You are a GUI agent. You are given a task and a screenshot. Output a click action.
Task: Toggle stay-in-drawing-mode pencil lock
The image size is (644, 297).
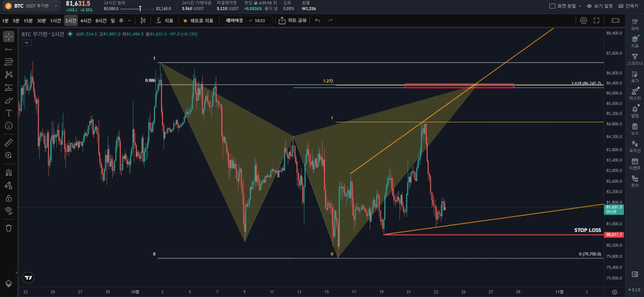(x=9, y=185)
